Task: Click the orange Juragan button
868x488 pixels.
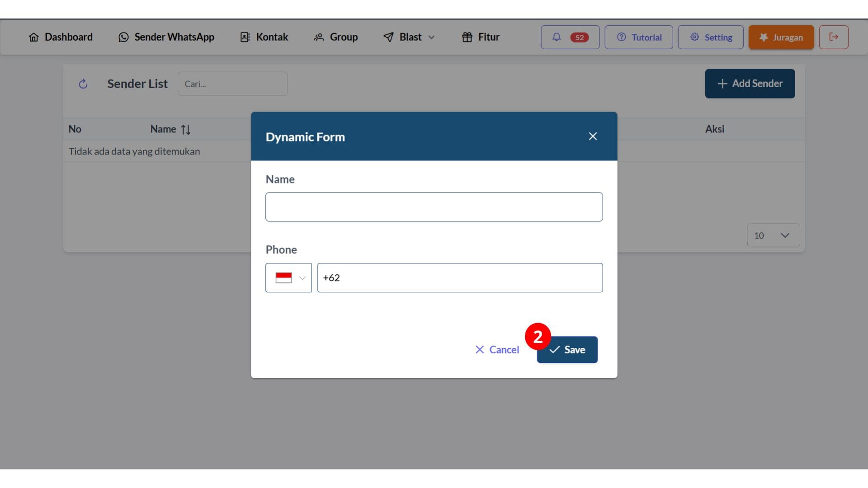Action: coord(781,37)
